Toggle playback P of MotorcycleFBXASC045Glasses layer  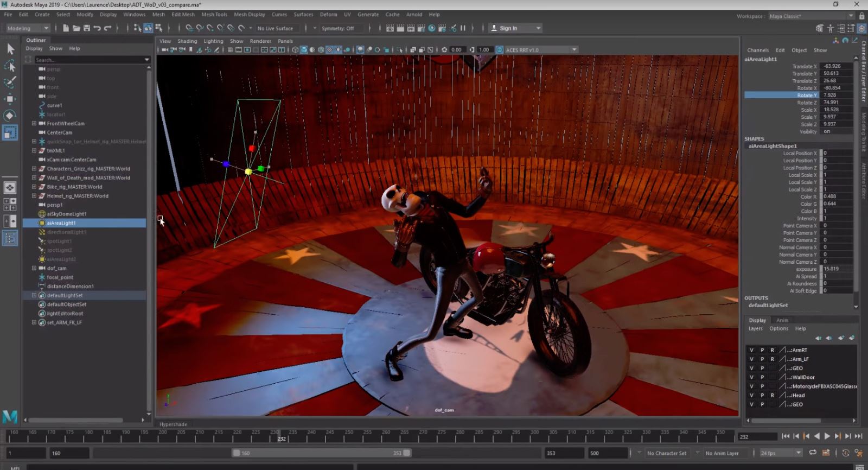pos(762,386)
